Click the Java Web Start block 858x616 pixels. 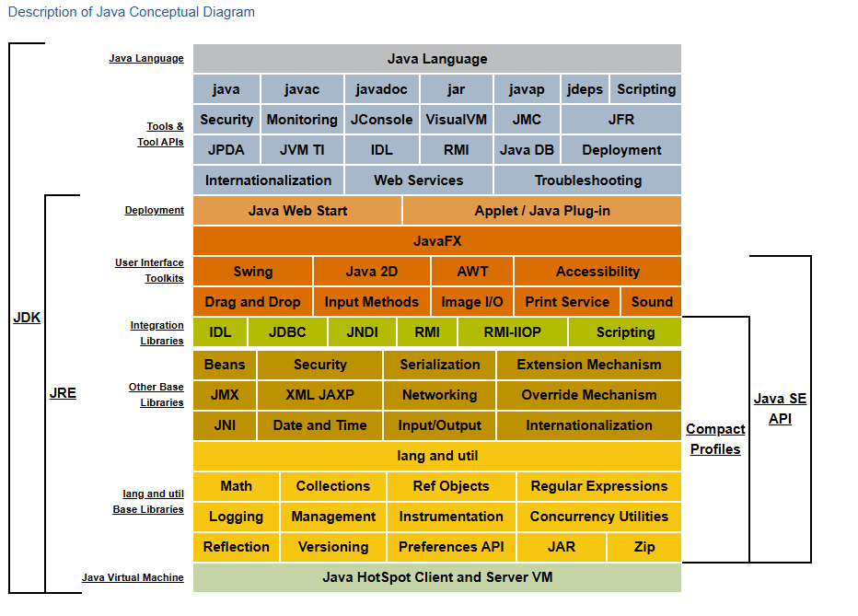click(297, 211)
